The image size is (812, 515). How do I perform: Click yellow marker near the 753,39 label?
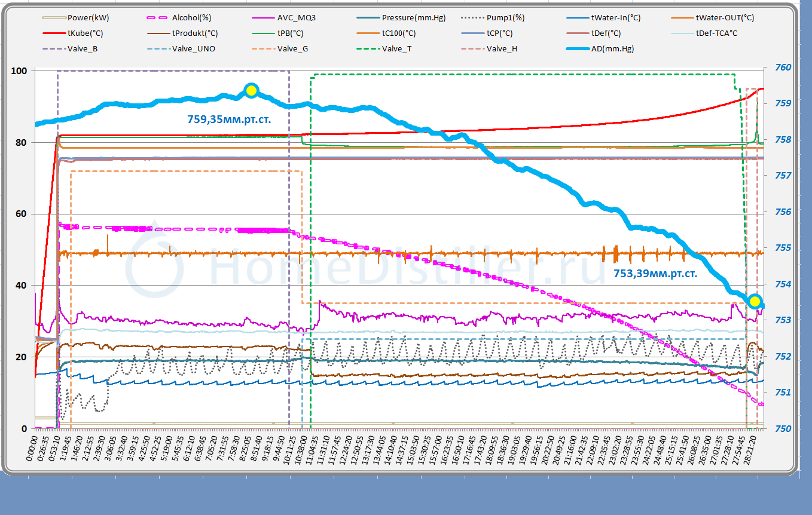tap(755, 301)
